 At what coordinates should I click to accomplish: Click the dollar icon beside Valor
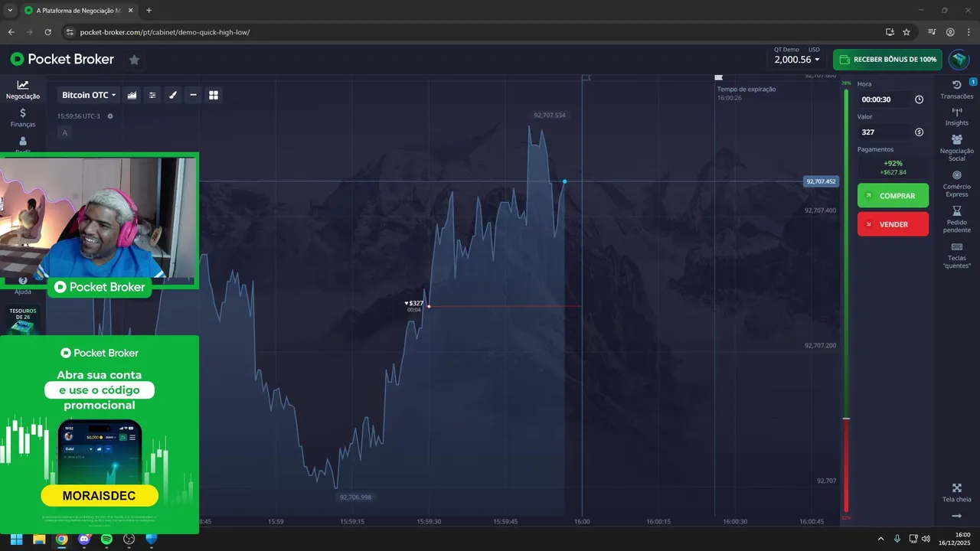coord(919,132)
